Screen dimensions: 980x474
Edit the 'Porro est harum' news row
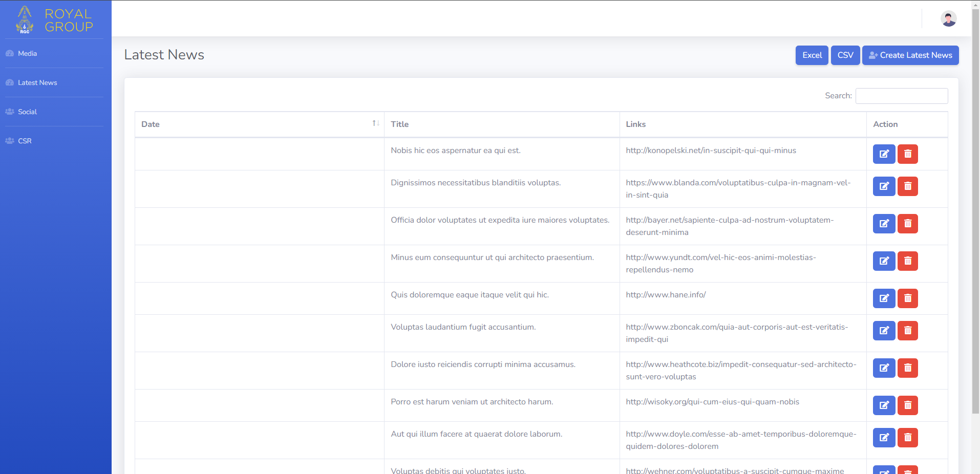884,405
